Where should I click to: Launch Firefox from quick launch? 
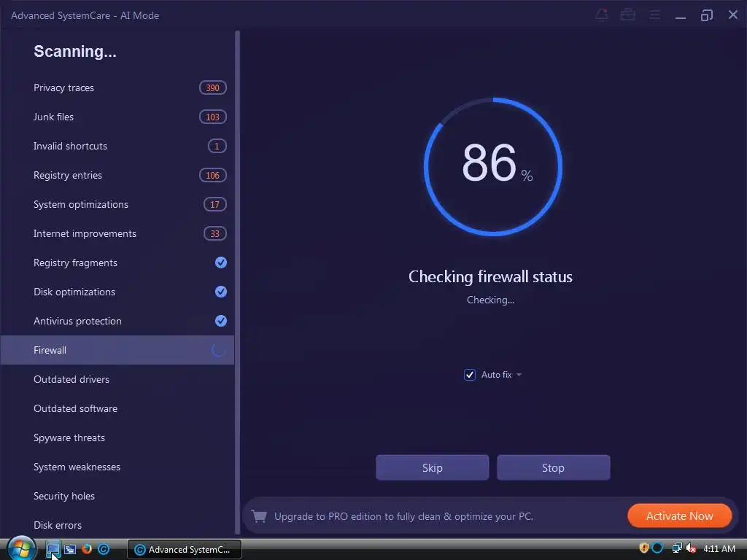(87, 549)
